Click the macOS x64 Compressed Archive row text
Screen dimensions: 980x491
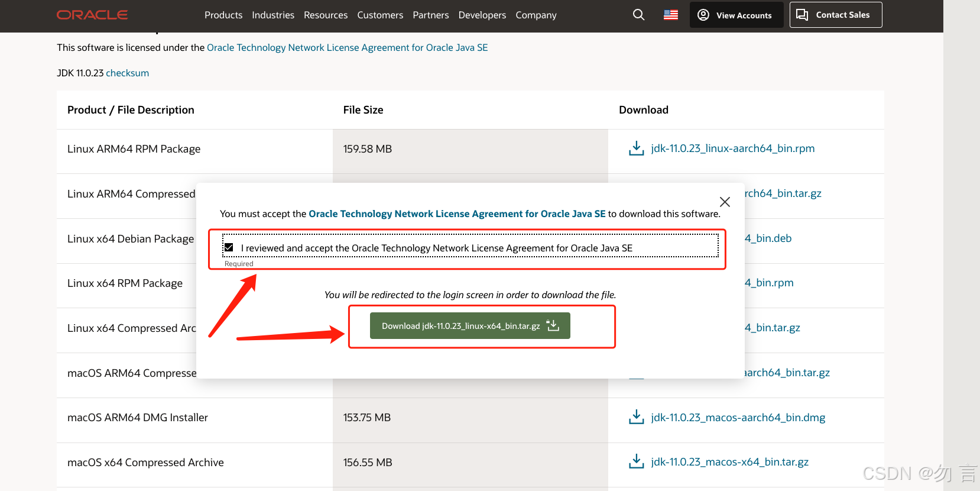click(x=145, y=463)
